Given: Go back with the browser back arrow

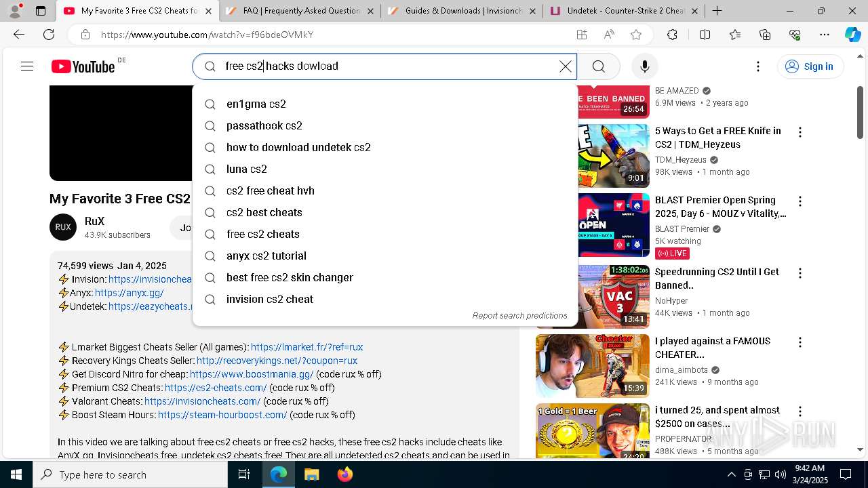Looking at the screenshot, I should point(19,35).
